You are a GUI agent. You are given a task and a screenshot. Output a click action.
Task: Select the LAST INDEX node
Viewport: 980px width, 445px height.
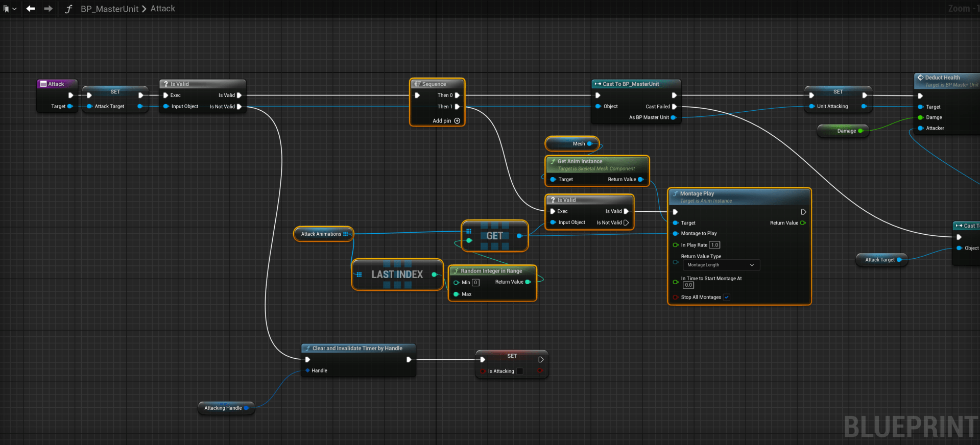[397, 275]
